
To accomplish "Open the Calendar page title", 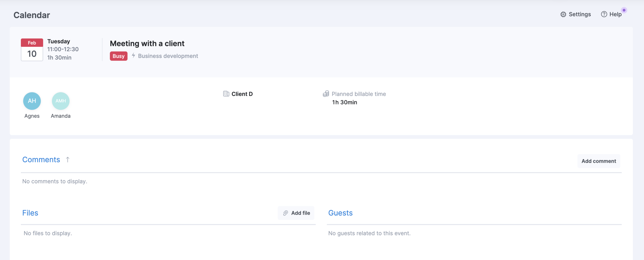I will pyautogui.click(x=32, y=15).
